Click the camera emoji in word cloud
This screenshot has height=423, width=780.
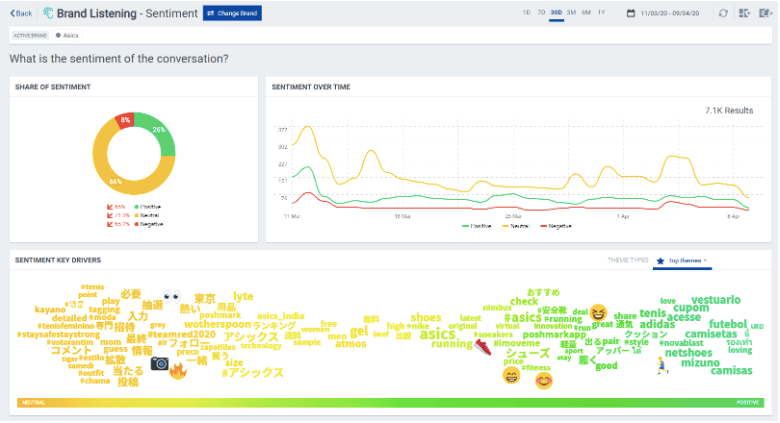click(159, 363)
